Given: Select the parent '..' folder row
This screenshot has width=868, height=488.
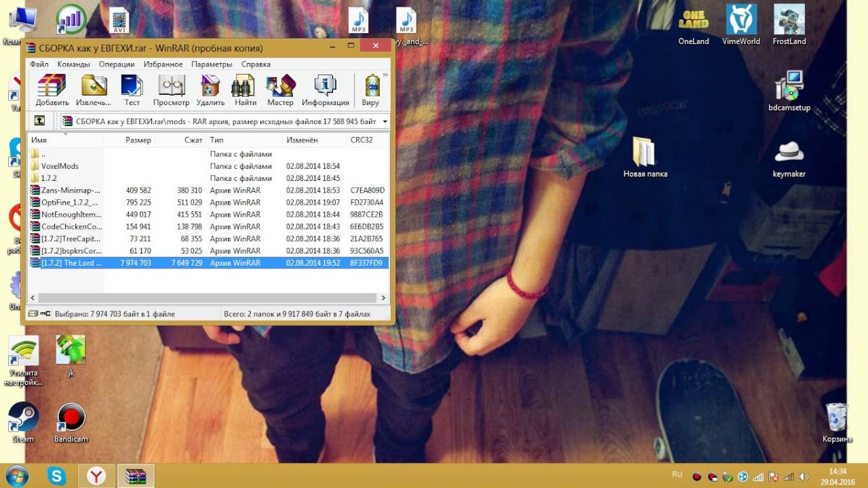Looking at the screenshot, I should point(209,154).
